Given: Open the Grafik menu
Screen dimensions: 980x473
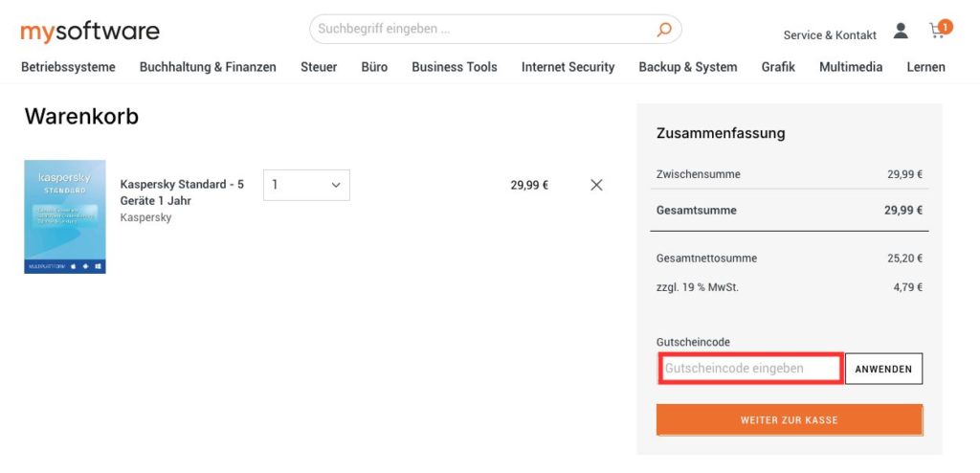Looking at the screenshot, I should (778, 67).
